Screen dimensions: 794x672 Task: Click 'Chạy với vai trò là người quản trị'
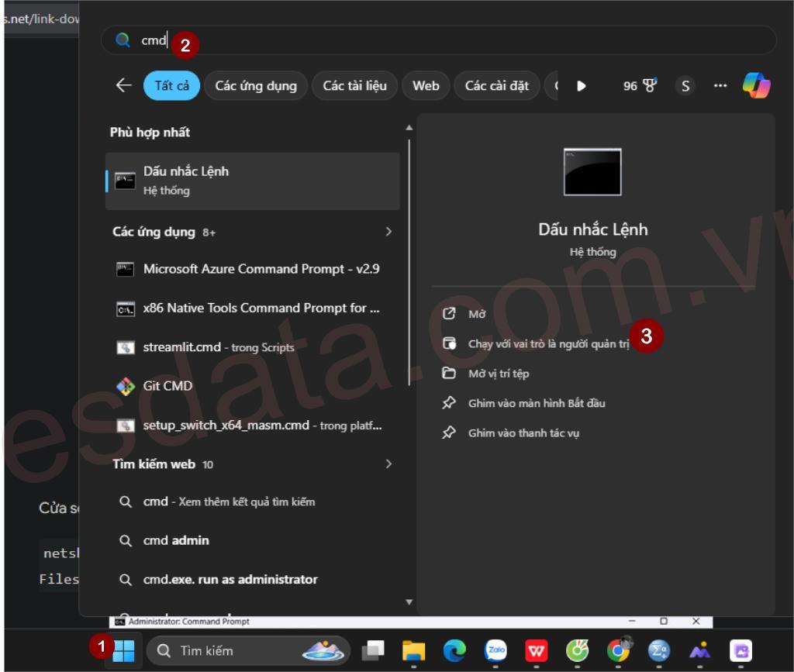tap(547, 344)
